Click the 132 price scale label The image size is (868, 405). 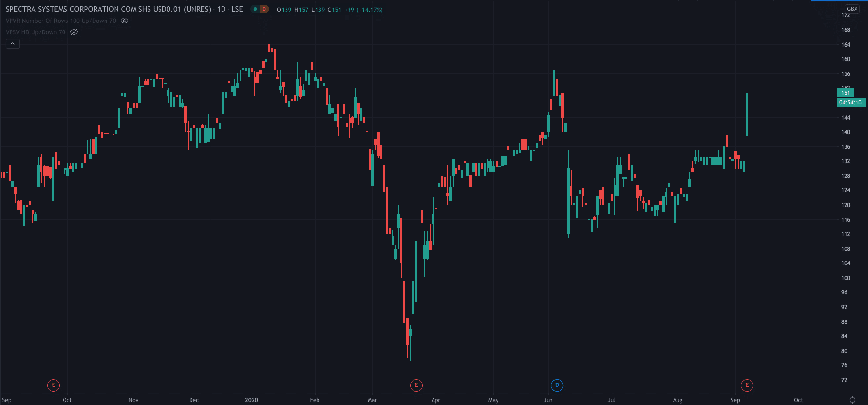coord(846,161)
